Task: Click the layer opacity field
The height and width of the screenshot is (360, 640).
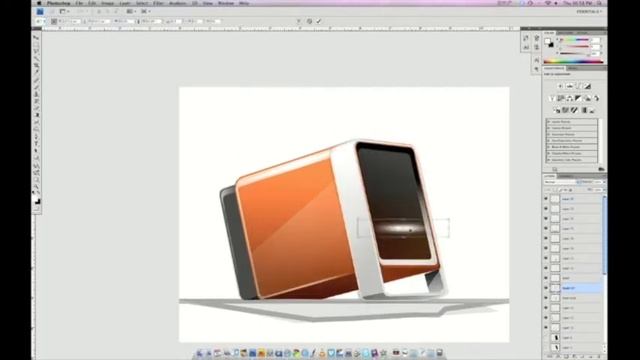Action: coord(600,182)
